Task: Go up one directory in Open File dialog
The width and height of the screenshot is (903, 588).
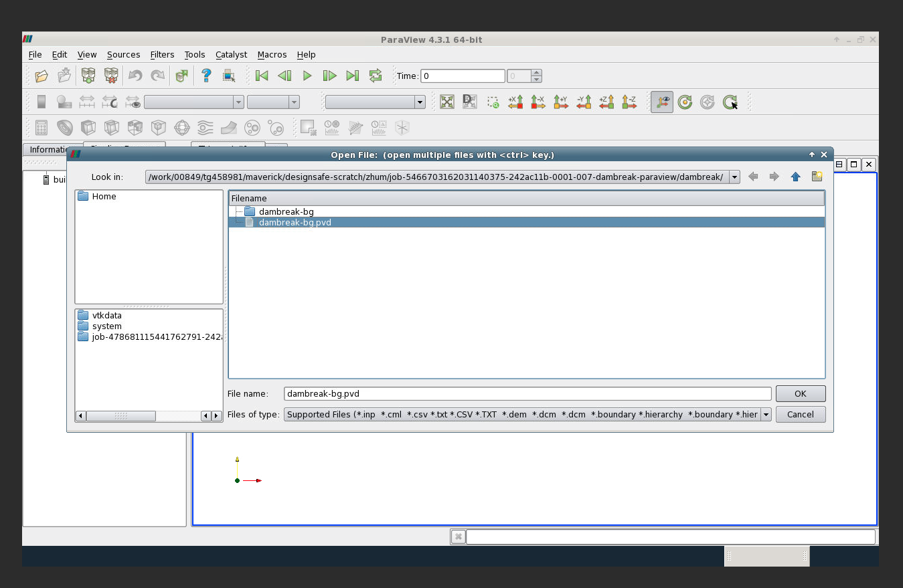Action: [x=795, y=177]
